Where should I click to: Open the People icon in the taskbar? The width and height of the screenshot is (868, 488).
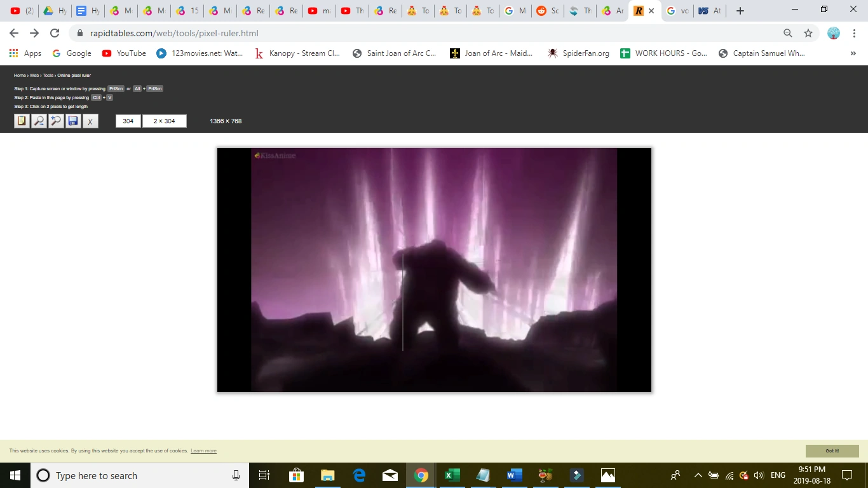tap(675, 475)
